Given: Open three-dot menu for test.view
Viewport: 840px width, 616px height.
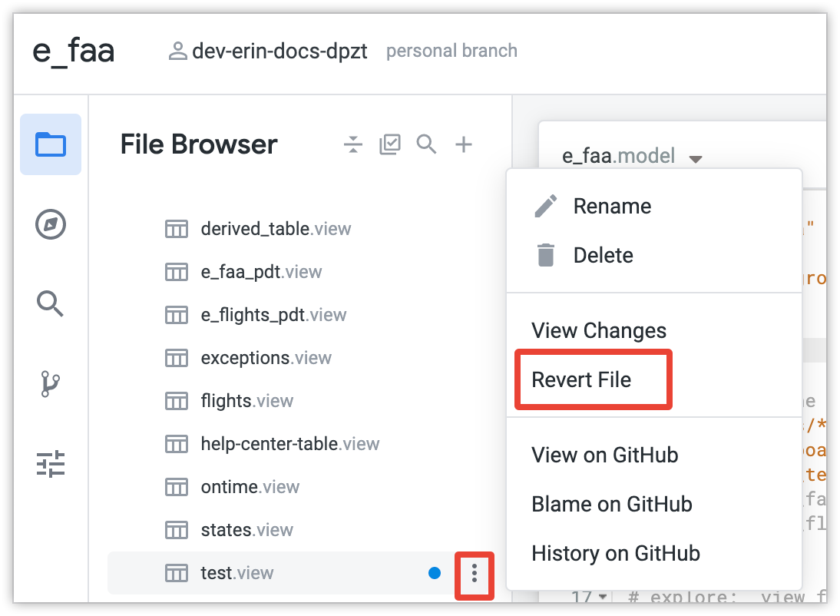Looking at the screenshot, I should 475,573.
